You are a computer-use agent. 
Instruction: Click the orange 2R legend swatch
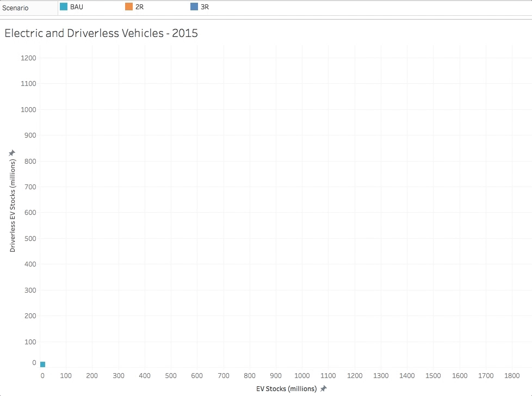click(x=129, y=7)
